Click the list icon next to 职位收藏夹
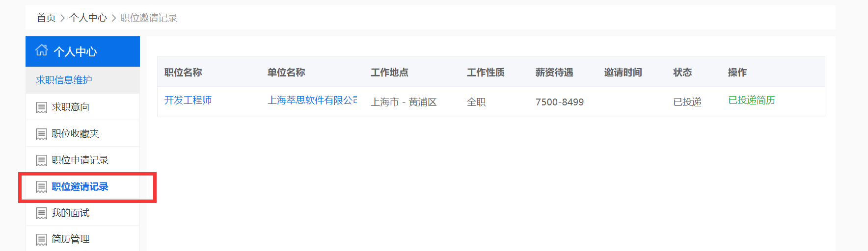This screenshot has width=868, height=251. [x=42, y=134]
